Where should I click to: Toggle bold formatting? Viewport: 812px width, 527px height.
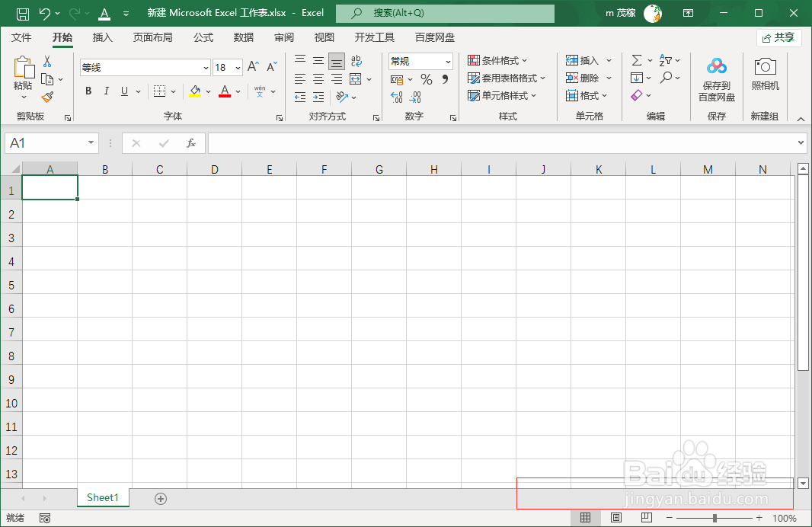(88, 91)
